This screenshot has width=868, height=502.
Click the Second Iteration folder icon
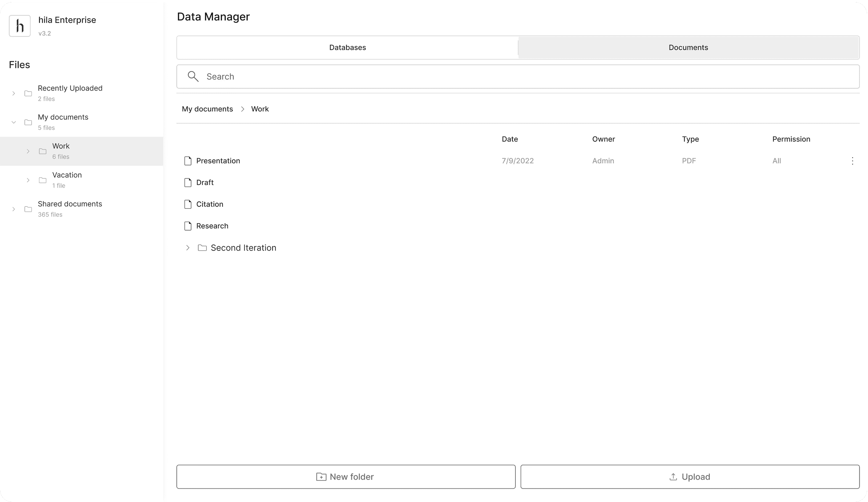tap(202, 248)
